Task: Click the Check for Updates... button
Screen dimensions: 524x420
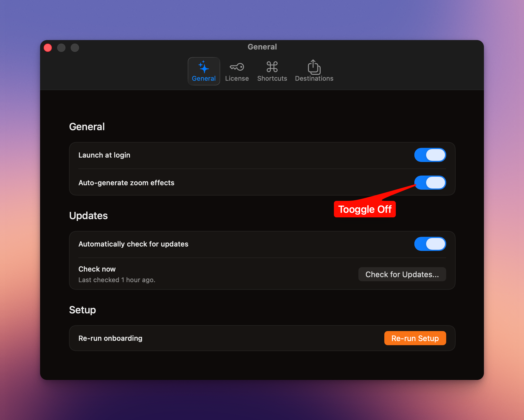Action: click(402, 274)
